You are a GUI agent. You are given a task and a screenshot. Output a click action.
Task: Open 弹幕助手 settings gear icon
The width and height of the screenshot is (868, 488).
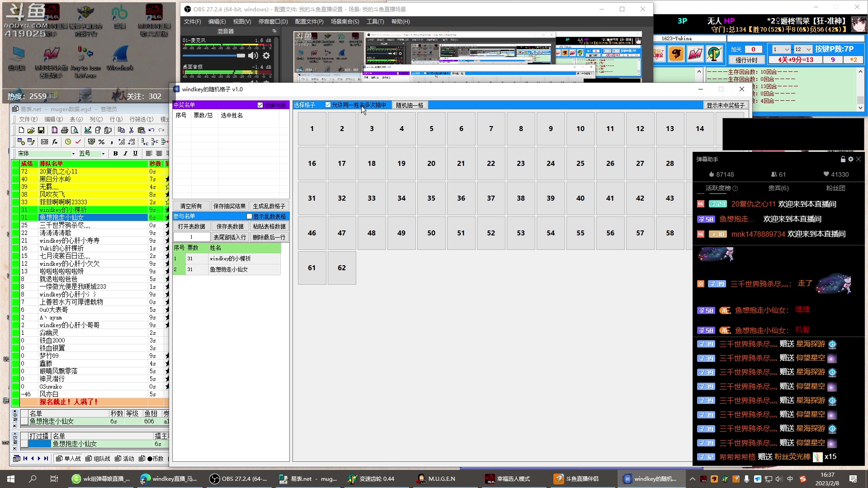851,159
